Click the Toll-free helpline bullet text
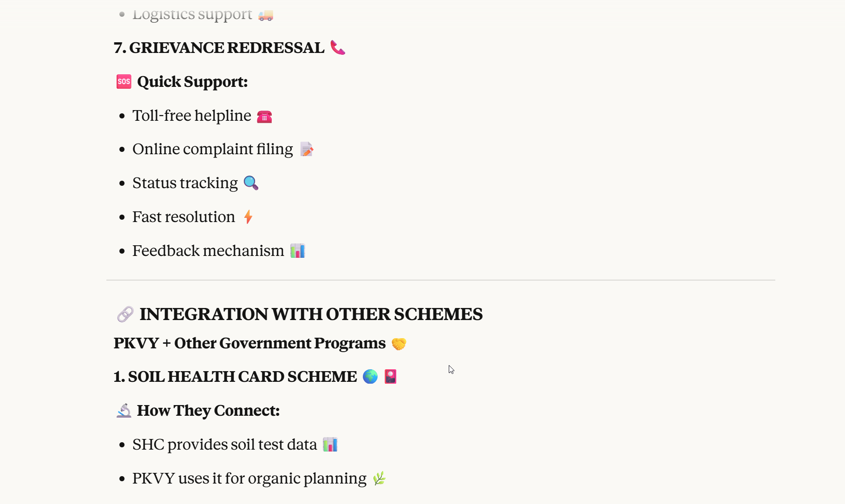The height and width of the screenshot is (504, 845). [191, 116]
